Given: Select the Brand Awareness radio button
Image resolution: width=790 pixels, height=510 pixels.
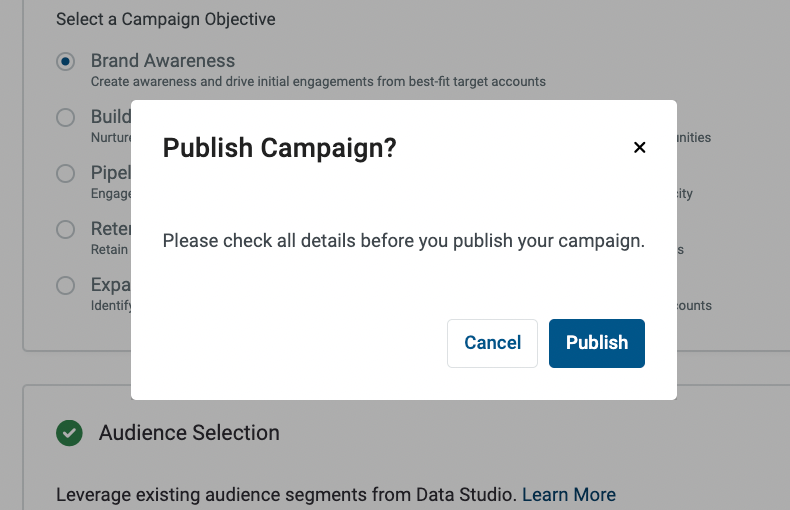Looking at the screenshot, I should [x=65, y=61].
